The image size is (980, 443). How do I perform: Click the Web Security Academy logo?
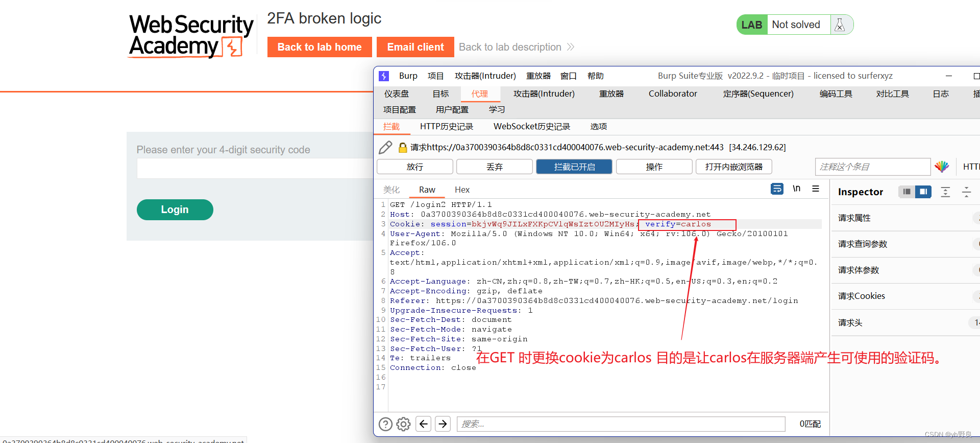[x=191, y=36]
